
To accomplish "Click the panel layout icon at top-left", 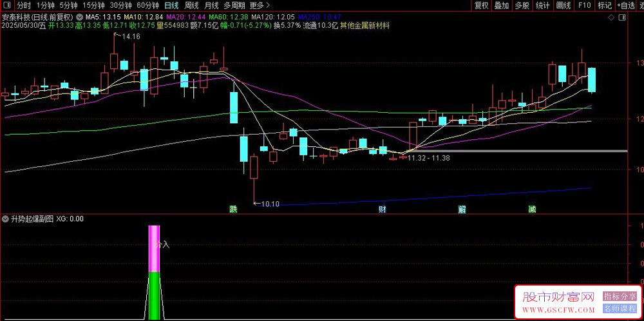I will pos(7,5).
